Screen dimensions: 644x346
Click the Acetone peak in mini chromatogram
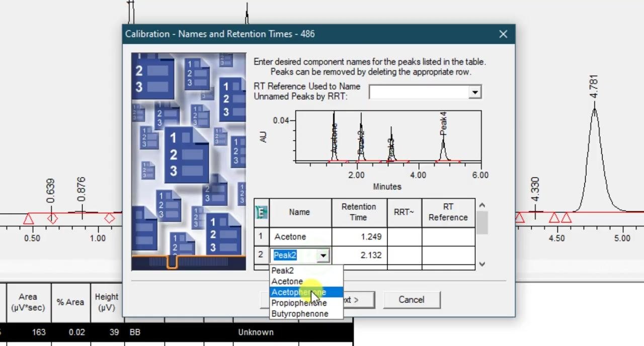click(x=334, y=137)
